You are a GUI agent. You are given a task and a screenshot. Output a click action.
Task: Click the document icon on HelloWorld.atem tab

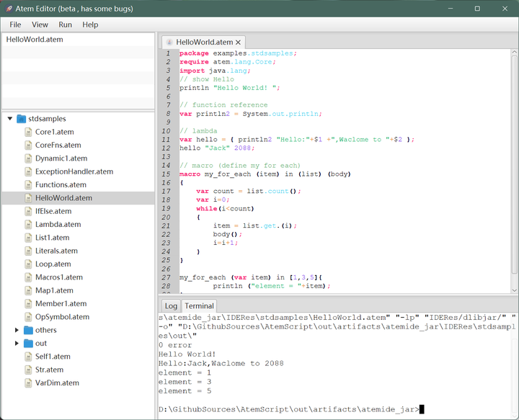(169, 43)
